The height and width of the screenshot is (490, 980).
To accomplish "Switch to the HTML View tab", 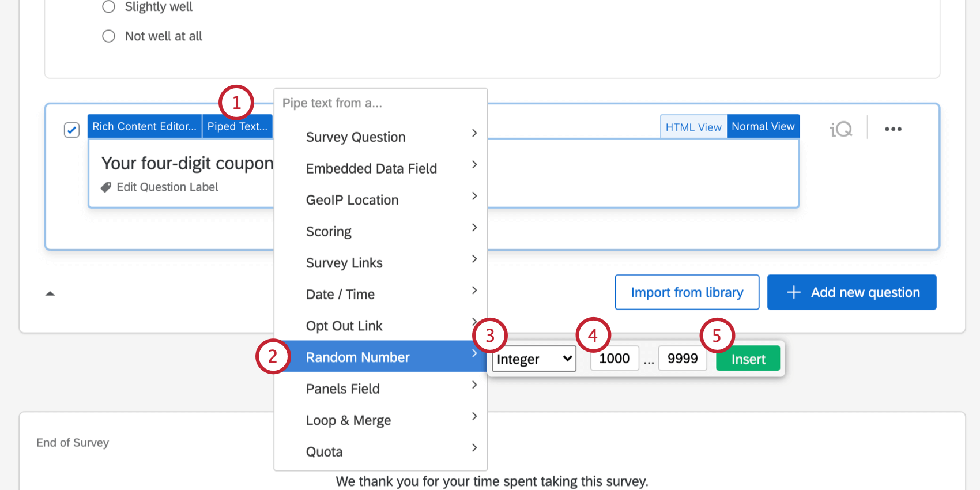I will 693,127.
